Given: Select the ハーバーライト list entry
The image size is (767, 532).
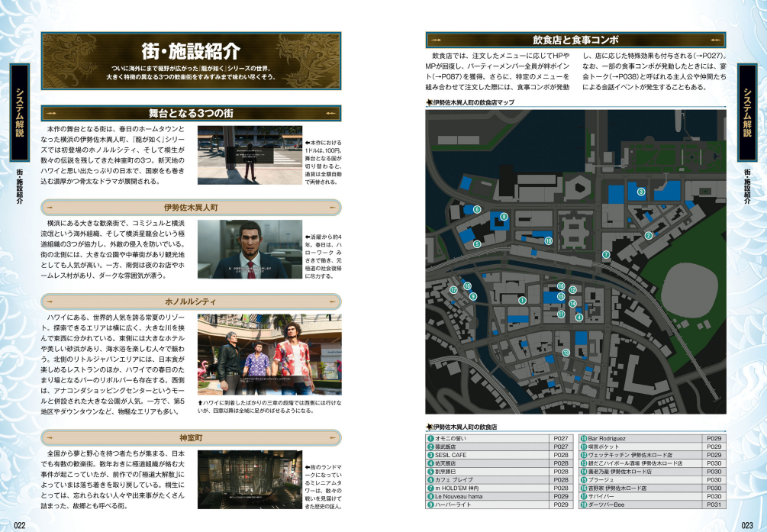Looking at the screenshot, I should 498,505.
